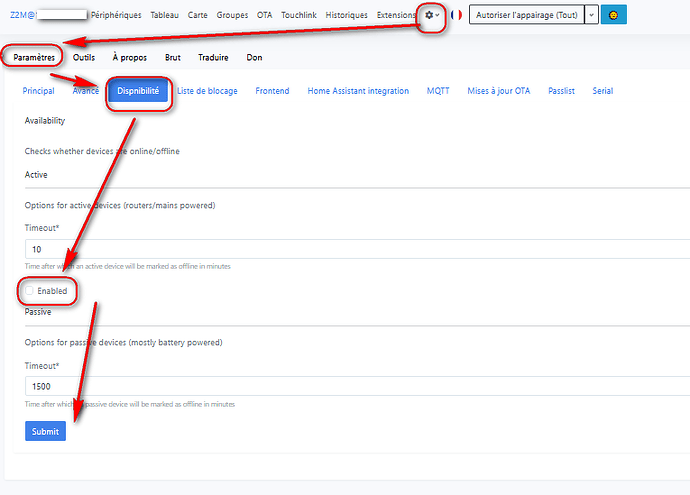Viewport: 690px width, 495px height.
Task: Expand the pairing dropdown arrow next to Autoriser l'appairage
Action: tap(591, 16)
